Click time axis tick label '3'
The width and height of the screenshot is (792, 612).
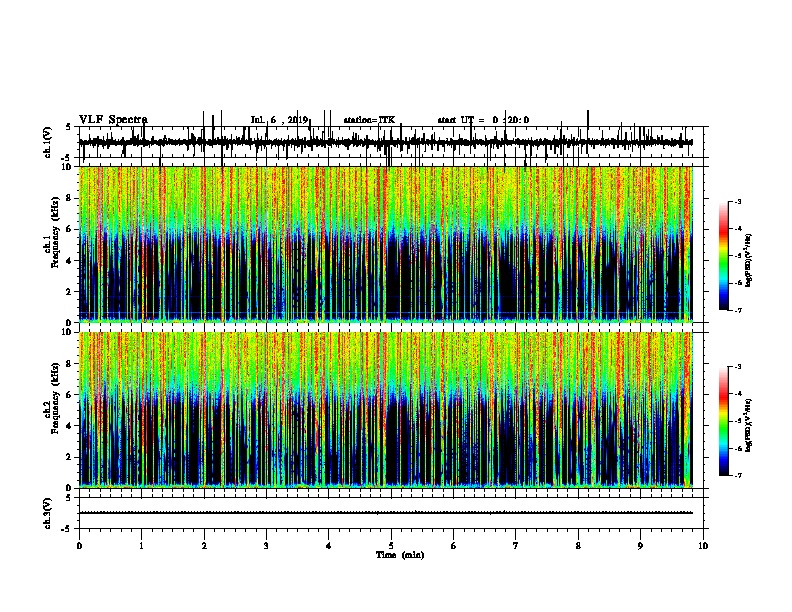pyautogui.click(x=266, y=546)
